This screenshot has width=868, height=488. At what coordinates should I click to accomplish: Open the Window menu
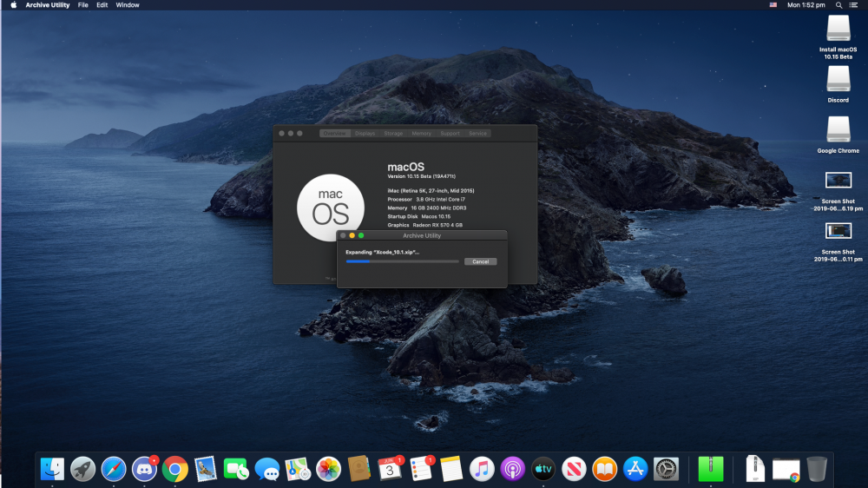[x=128, y=5]
